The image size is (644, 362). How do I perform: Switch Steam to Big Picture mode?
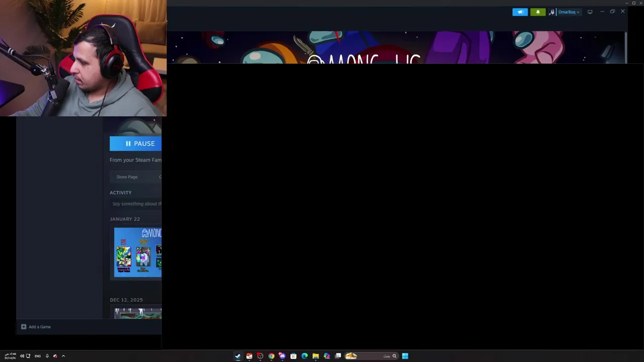coord(590,12)
